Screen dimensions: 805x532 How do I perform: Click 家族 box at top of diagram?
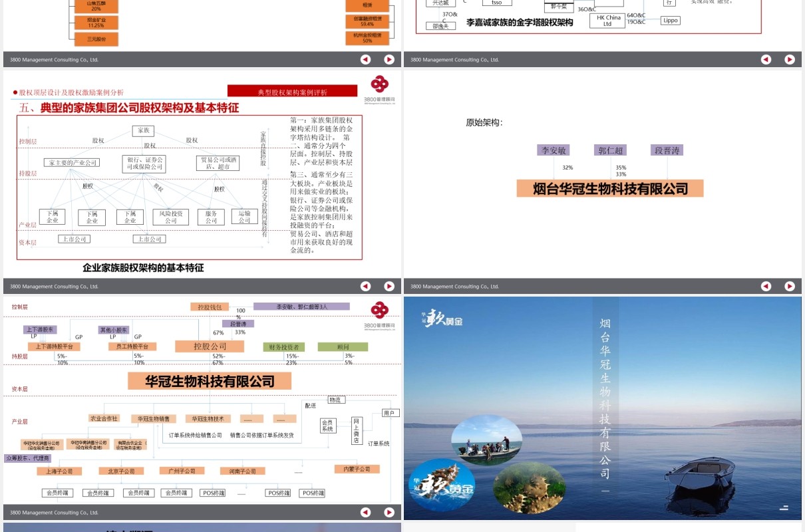143,131
